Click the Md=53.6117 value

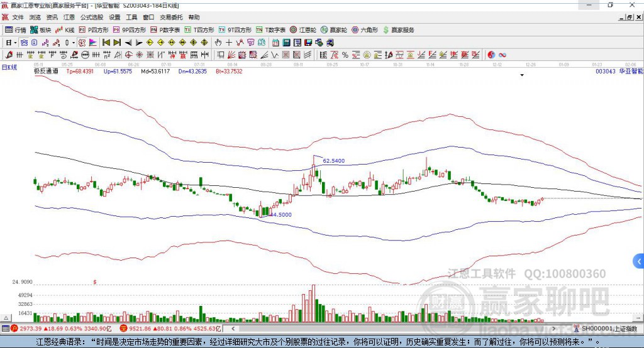click(155, 71)
